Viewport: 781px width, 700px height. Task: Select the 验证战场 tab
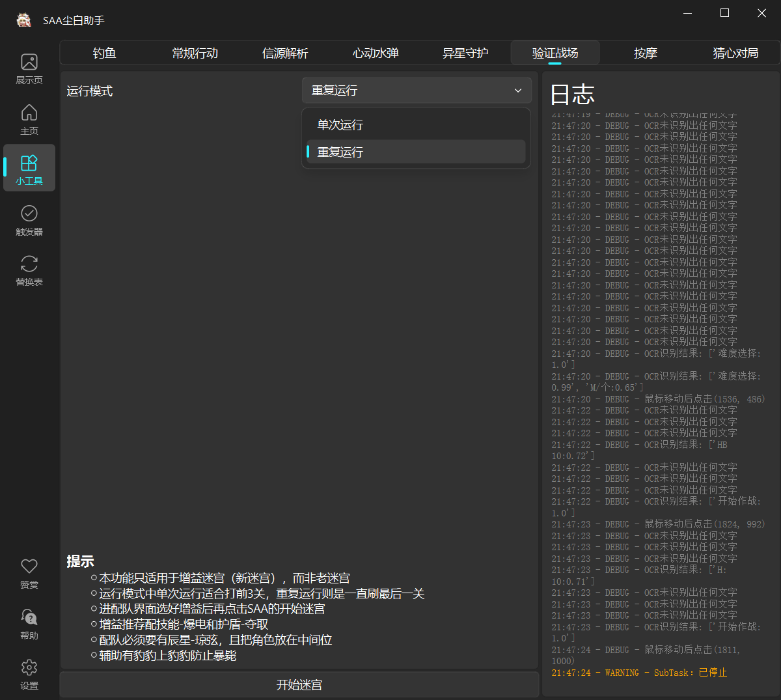point(555,53)
